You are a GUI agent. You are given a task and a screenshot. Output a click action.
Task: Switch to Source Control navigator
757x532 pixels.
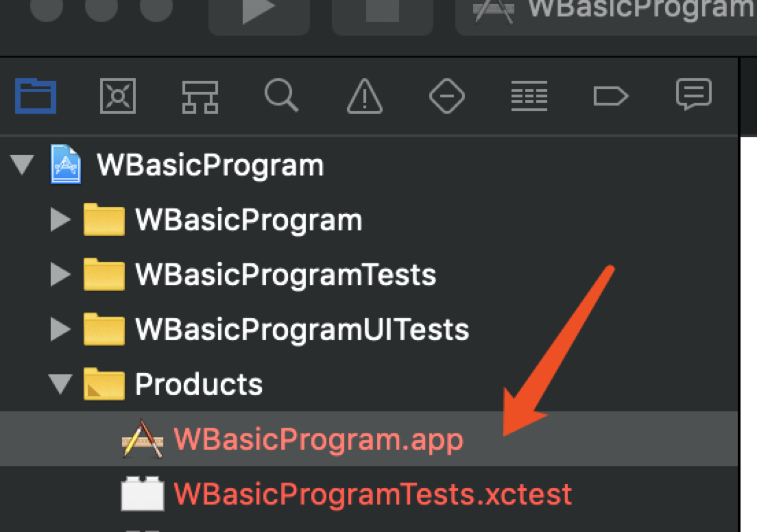point(118,95)
